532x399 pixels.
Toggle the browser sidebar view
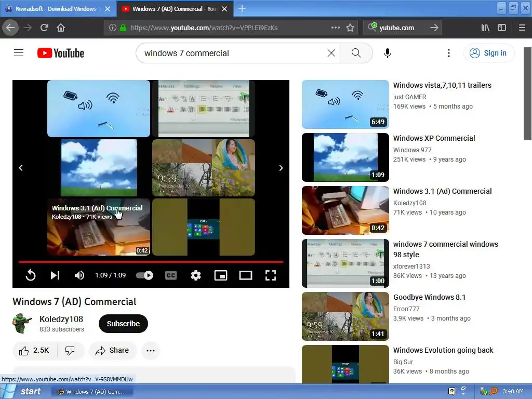pos(502,28)
